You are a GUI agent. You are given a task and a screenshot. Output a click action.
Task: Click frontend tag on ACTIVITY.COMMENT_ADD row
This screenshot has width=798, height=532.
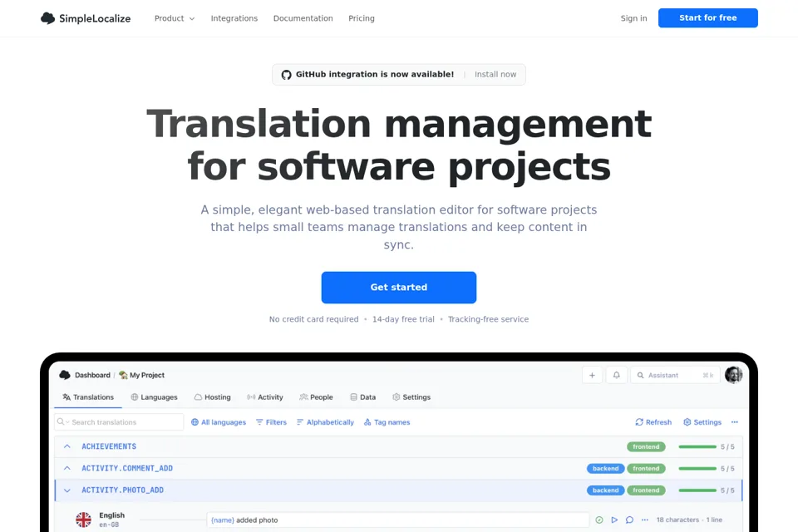coord(646,468)
